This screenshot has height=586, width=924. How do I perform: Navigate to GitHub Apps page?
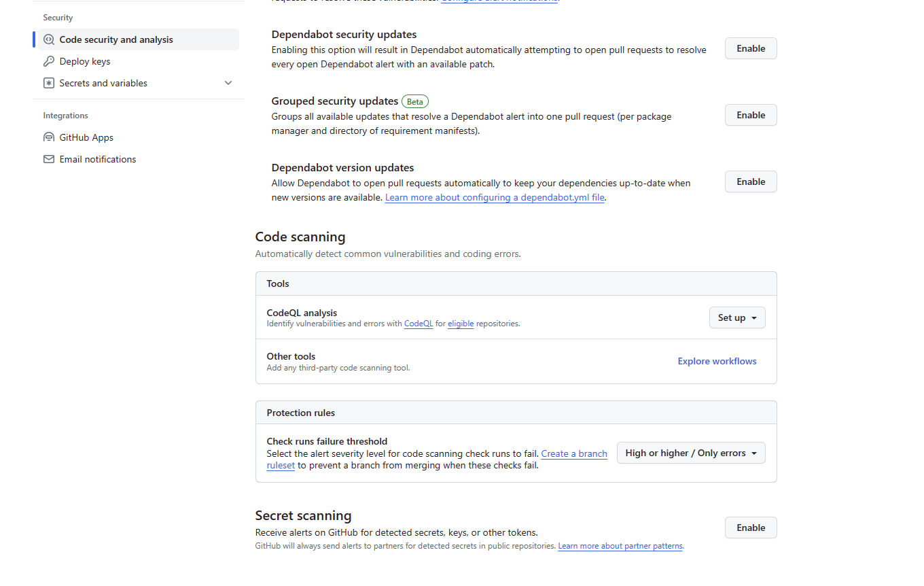[139, 137]
